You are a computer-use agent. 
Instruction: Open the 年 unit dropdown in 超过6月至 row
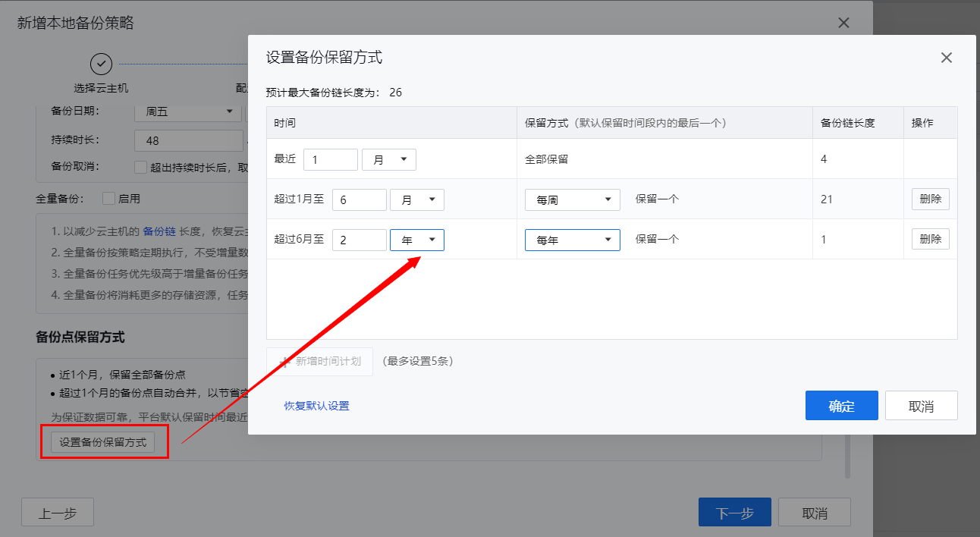(x=417, y=240)
